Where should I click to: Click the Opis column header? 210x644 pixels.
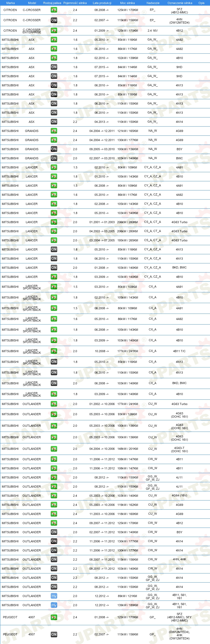pyautogui.click(x=201, y=3)
